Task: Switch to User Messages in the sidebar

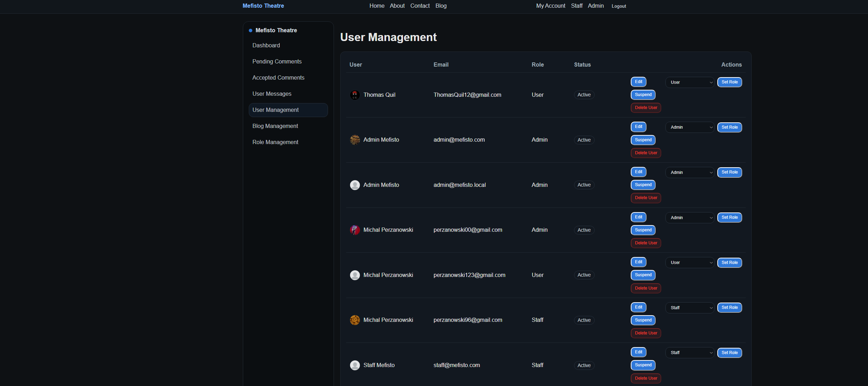Action: (x=272, y=94)
